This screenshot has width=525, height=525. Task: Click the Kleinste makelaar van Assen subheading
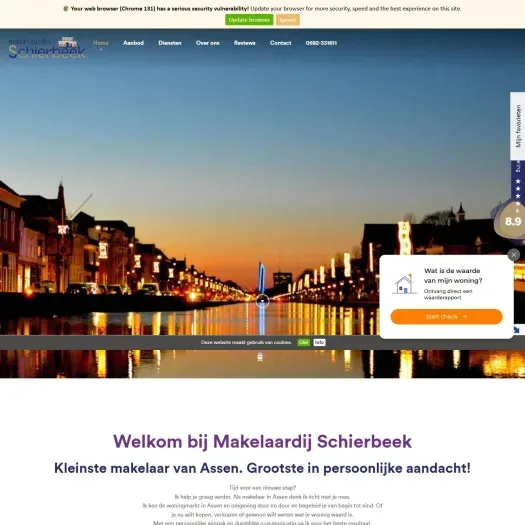coord(262,468)
